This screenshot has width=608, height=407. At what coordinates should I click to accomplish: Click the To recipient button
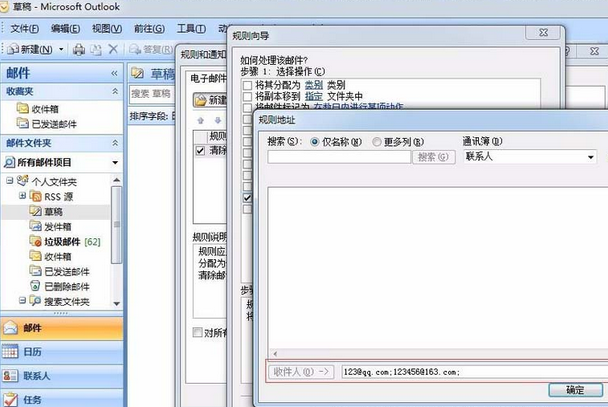coord(301,372)
